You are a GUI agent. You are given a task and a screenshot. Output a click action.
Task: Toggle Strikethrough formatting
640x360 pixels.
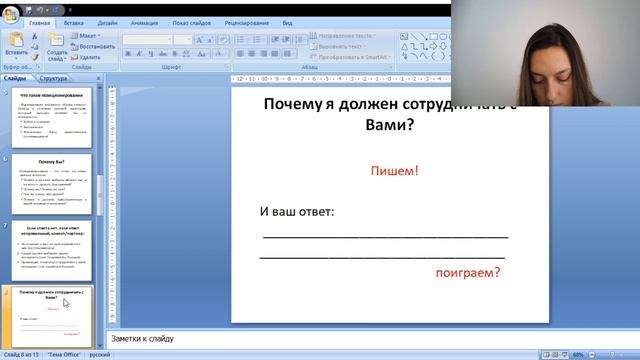[163, 53]
